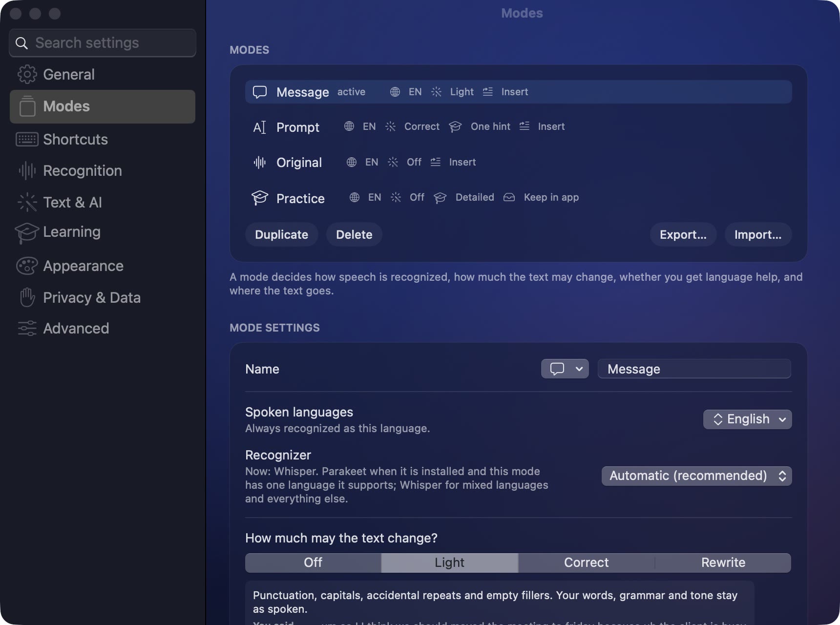Click the globe icon in Message row
840x625 pixels.
click(395, 92)
